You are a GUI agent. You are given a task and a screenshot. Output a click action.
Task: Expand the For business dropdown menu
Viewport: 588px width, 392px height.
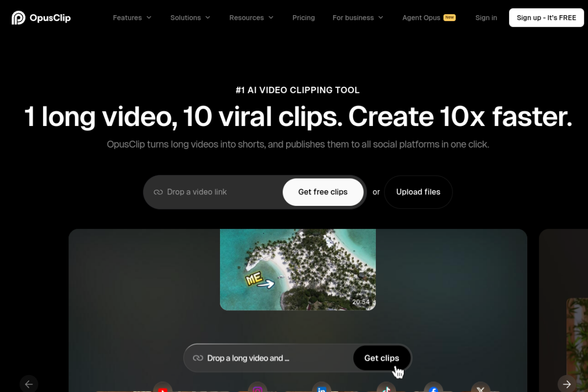tap(358, 17)
